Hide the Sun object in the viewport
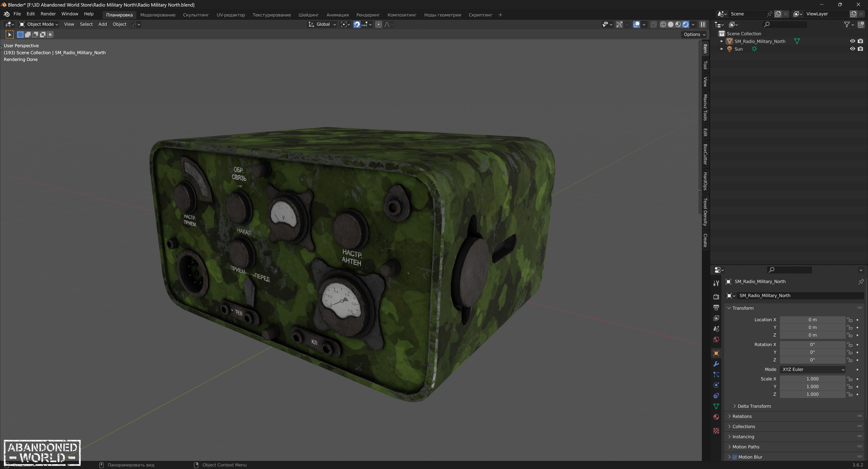868x469 pixels. (x=852, y=49)
